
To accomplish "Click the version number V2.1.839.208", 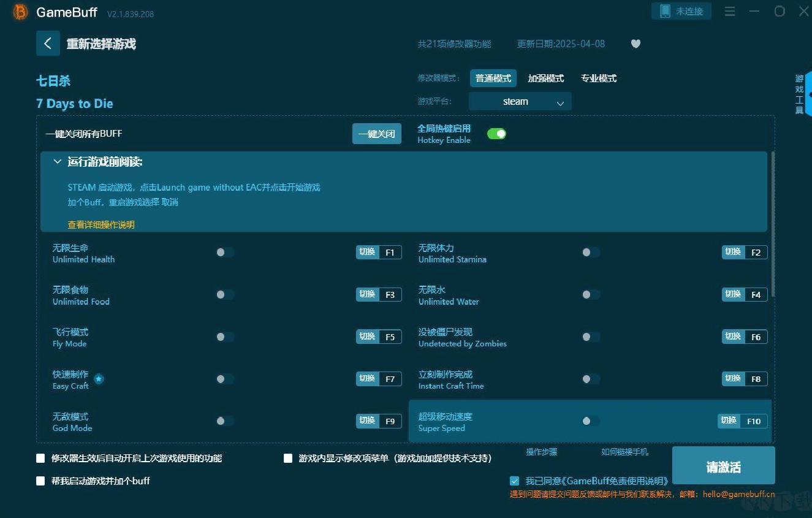I will (131, 14).
